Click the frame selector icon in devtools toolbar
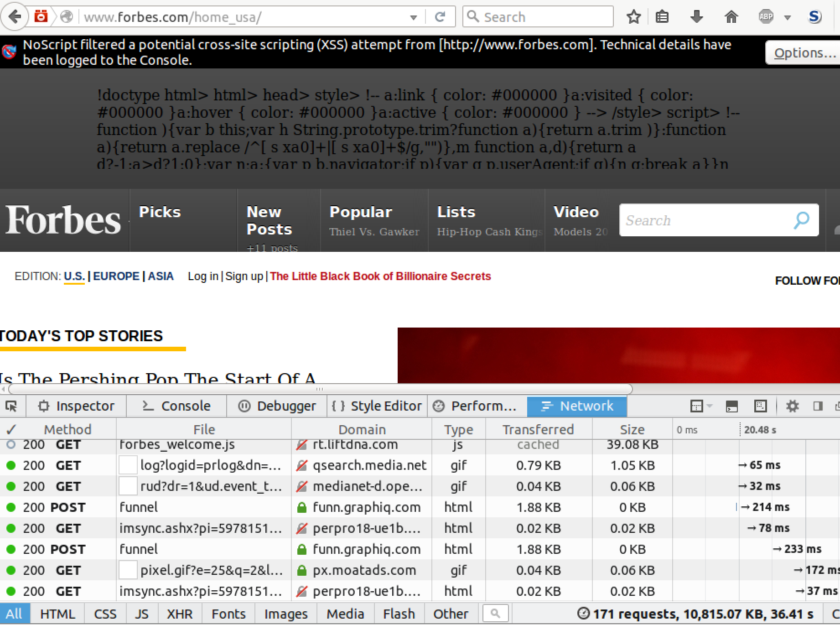The width and height of the screenshot is (840, 625). tap(697, 406)
